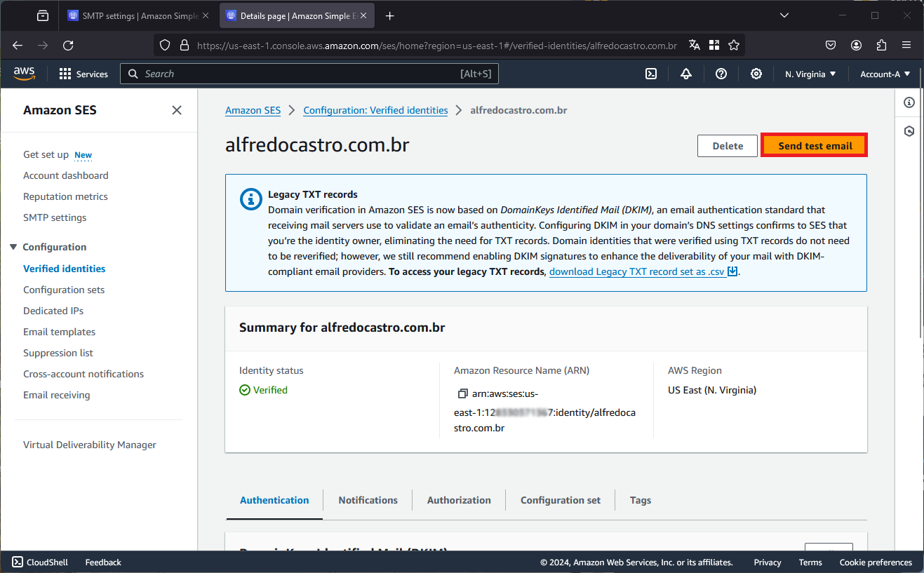Click the shield tracking protection icon
924x573 pixels.
165,45
